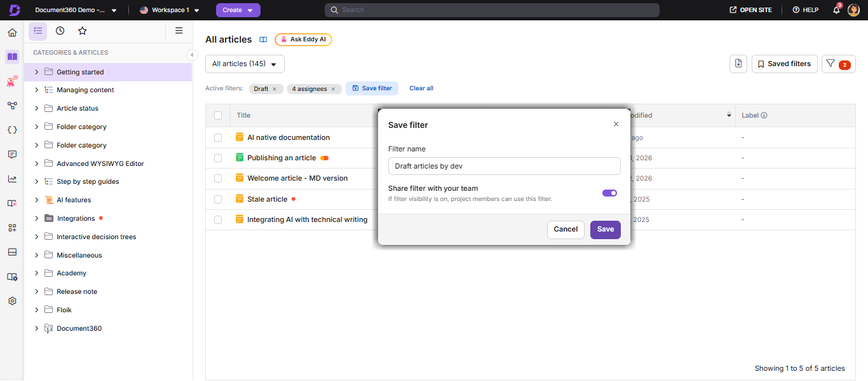The width and height of the screenshot is (868, 381).
Task: Open the Analytics chart icon
Action: pos(12,179)
